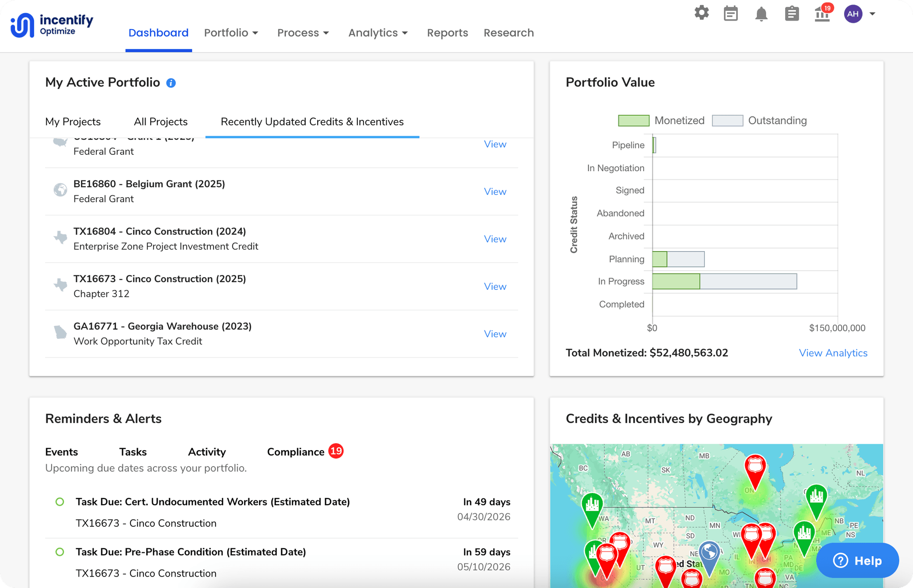Click Texas icon beside TX16673 Chapter 312
The height and width of the screenshot is (588, 913).
pos(60,285)
